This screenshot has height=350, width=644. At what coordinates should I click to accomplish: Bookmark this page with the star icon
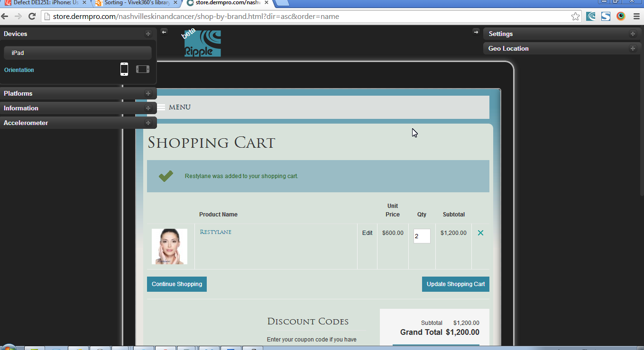pos(575,17)
